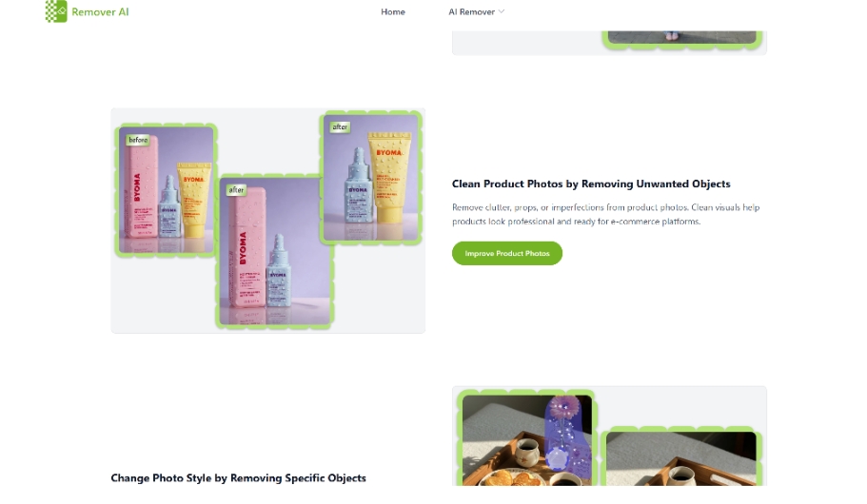
Task: Click the Clean Product Photos heading
Action: pos(591,184)
